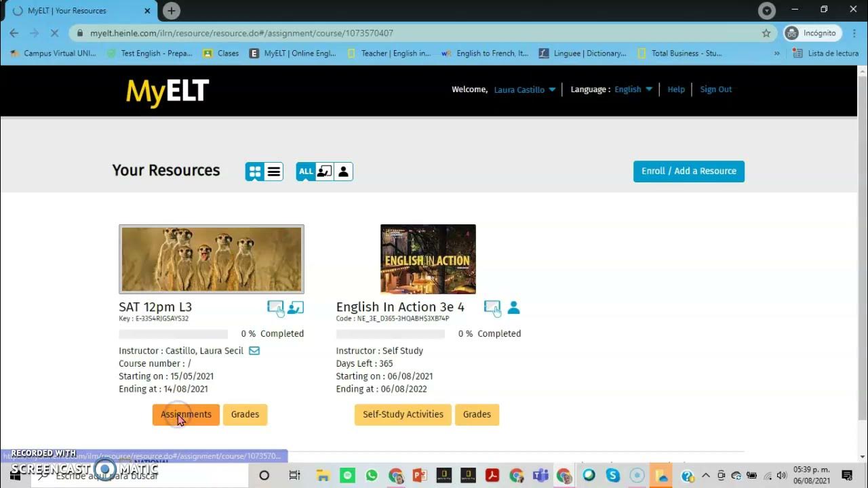Open Adobe Acrobat from taskbar
The width and height of the screenshot is (868, 488).
point(492,475)
